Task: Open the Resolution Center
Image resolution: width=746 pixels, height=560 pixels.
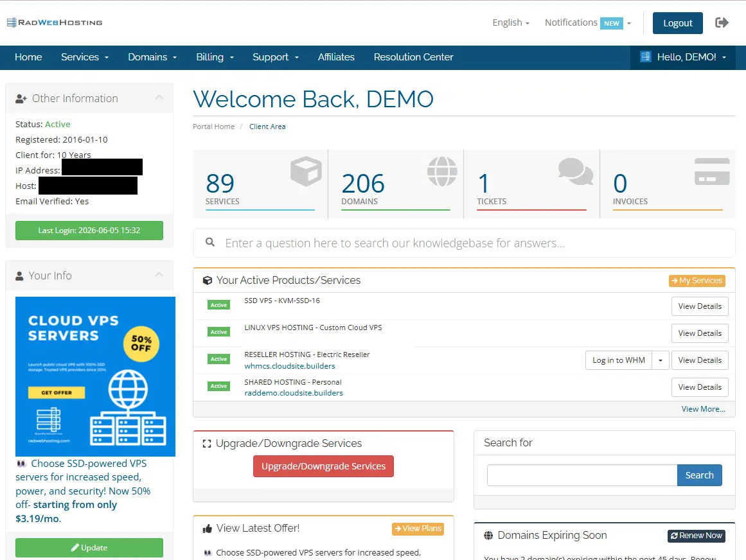Action: pyautogui.click(x=413, y=57)
